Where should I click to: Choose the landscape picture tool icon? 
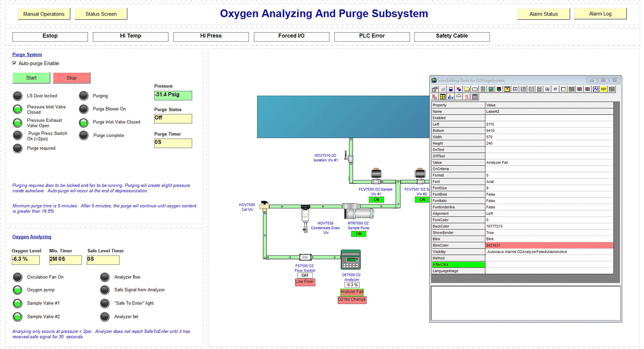coord(491,89)
